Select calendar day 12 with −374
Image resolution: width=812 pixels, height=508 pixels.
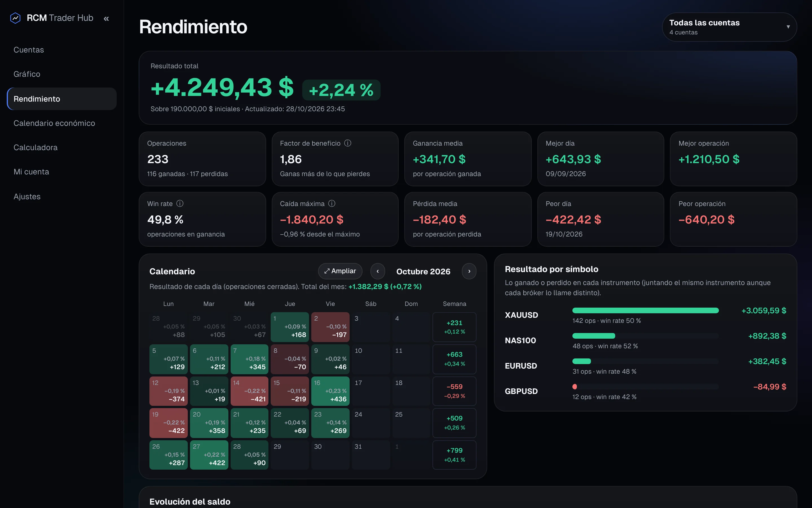click(168, 391)
